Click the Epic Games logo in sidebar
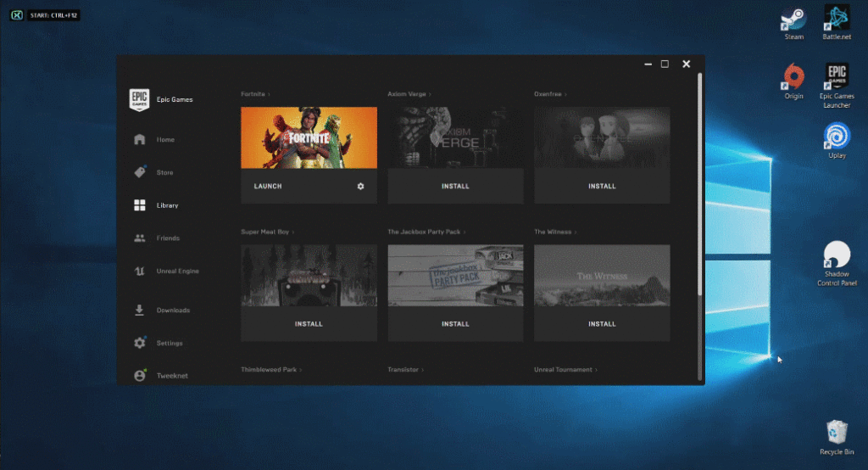The height and width of the screenshot is (470, 868). pos(139,100)
